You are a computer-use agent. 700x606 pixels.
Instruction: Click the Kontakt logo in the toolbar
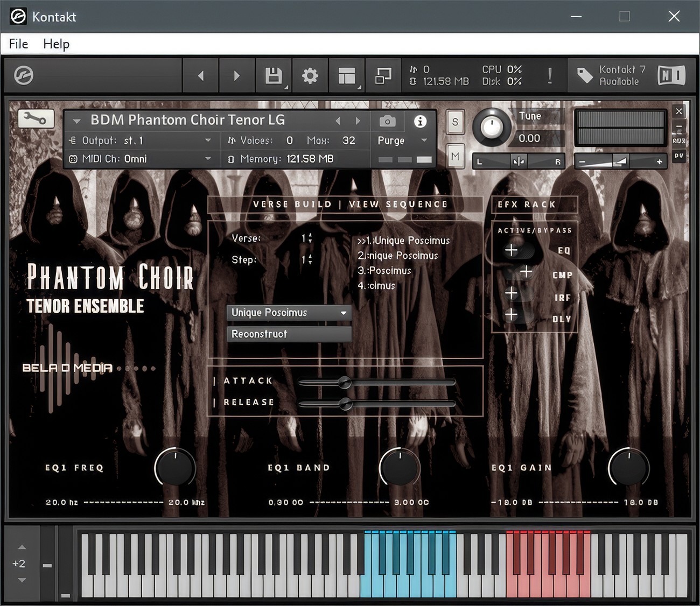(24, 75)
